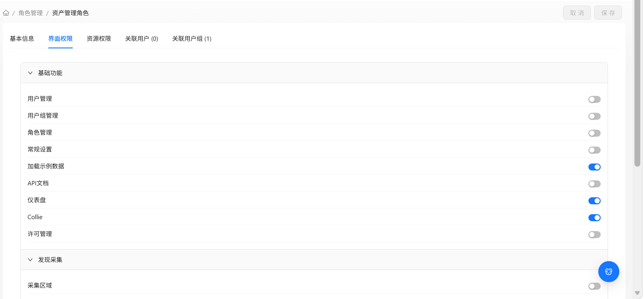Open the 资源权限 tab
This screenshot has height=299, width=644.
(x=99, y=38)
